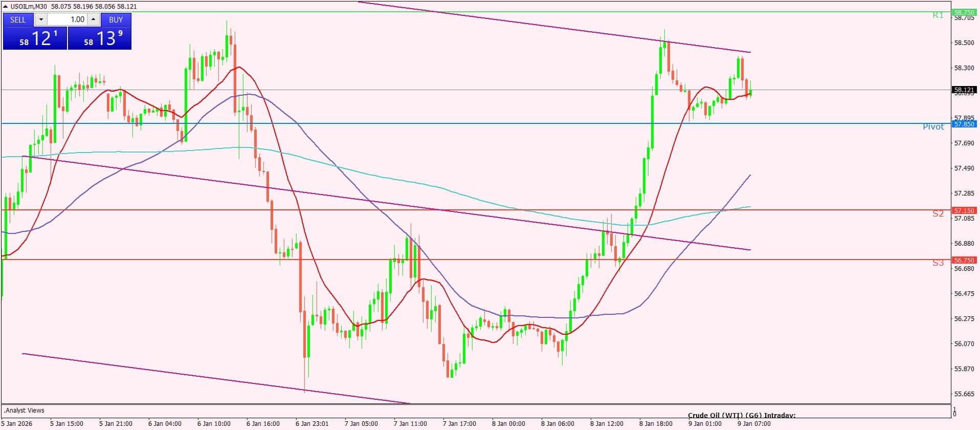
Task: Click the 57.490 price scale label
Action: tap(964, 168)
